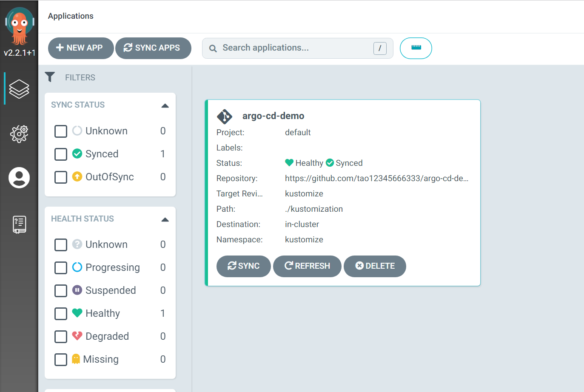Check the Healthy filter checkbox
This screenshot has height=392, width=584.
click(61, 314)
